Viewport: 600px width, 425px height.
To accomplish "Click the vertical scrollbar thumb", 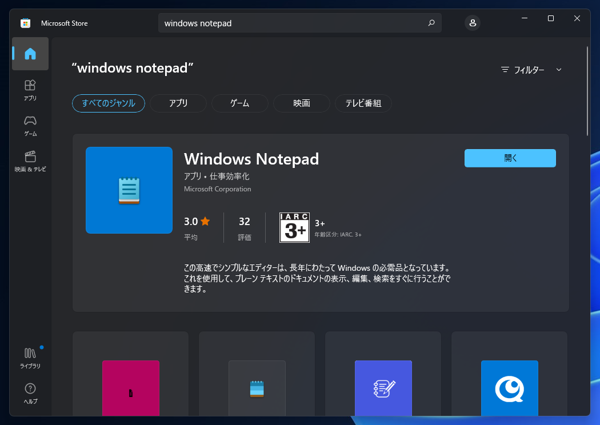I will tap(587, 91).
